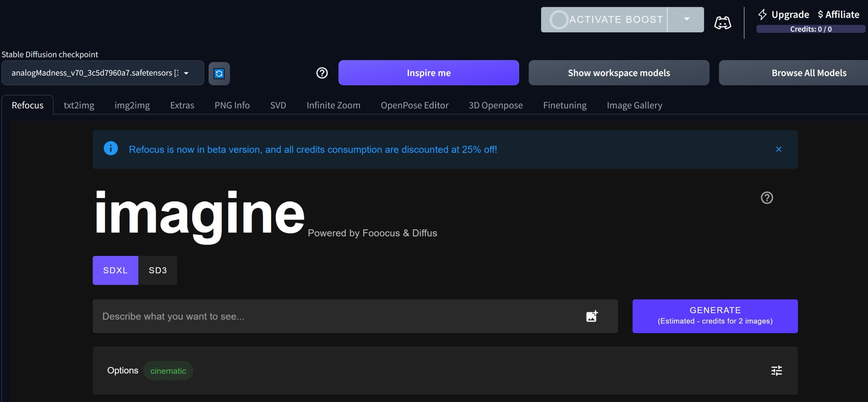Click the Inspire me button

coord(429,73)
